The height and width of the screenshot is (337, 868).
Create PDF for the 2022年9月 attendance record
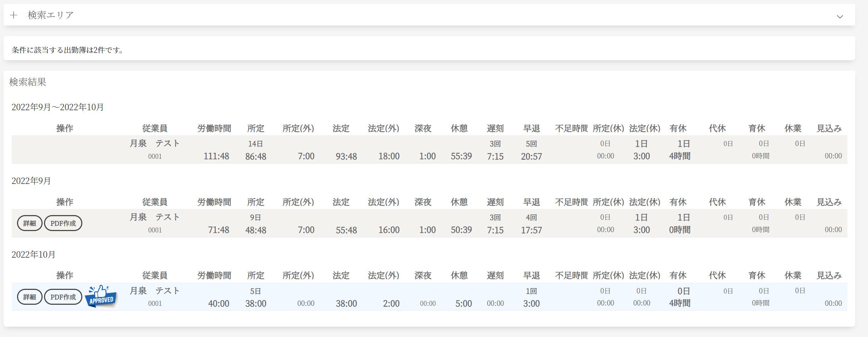click(63, 223)
